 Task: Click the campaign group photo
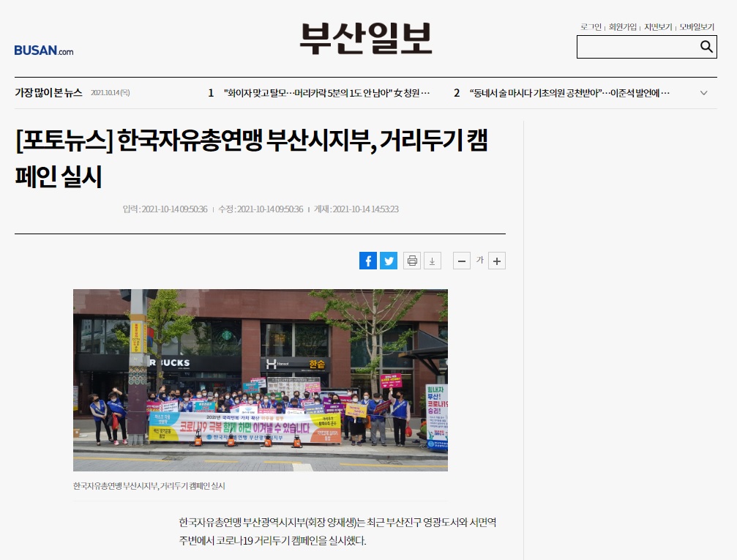[x=261, y=380]
